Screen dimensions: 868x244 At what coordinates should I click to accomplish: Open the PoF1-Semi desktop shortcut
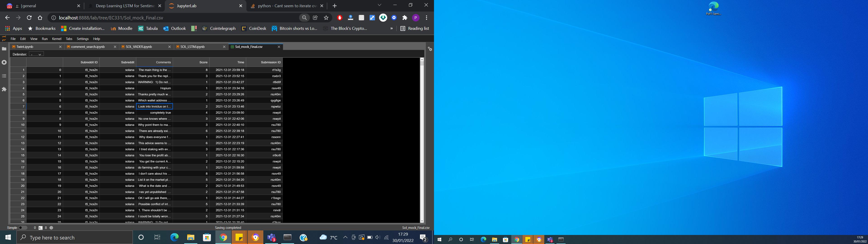[x=713, y=9]
